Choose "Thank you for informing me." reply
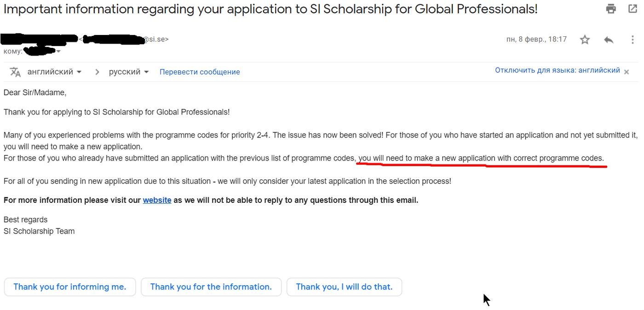The height and width of the screenshot is (310, 644). click(70, 287)
